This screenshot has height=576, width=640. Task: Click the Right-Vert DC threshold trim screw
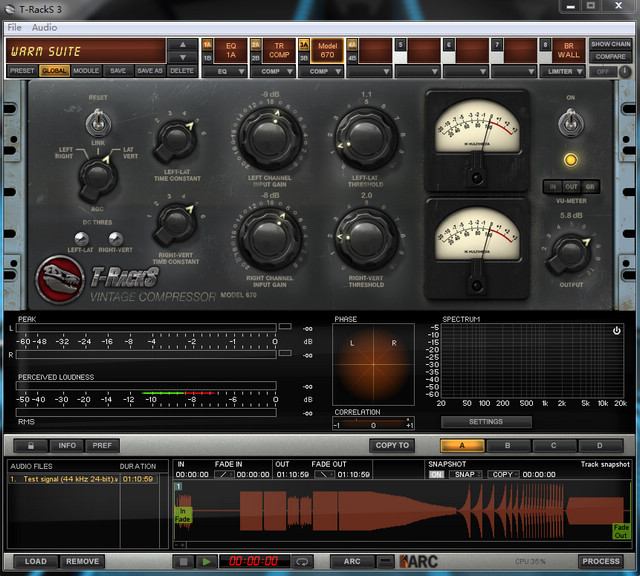click(x=116, y=238)
